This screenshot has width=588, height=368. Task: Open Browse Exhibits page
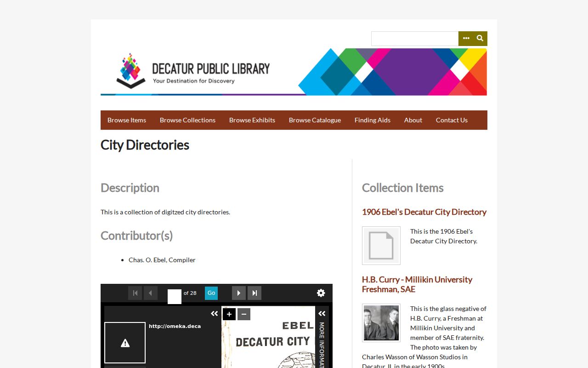click(252, 120)
